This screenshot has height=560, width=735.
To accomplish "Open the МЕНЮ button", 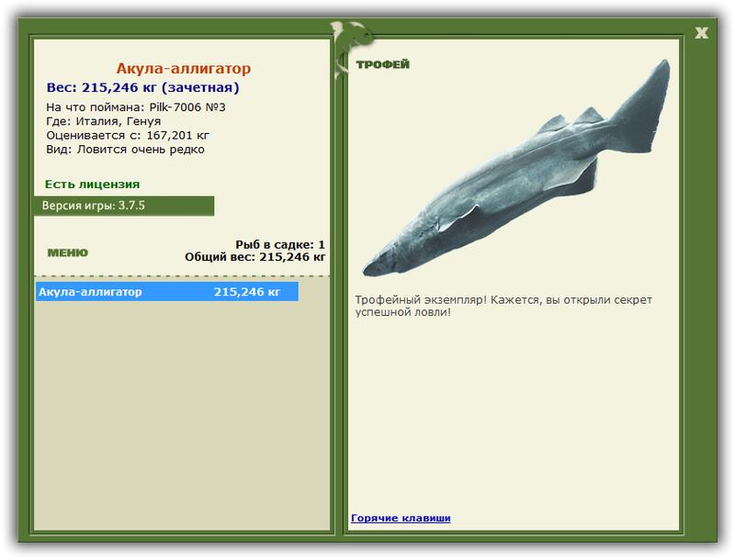I will click(67, 252).
